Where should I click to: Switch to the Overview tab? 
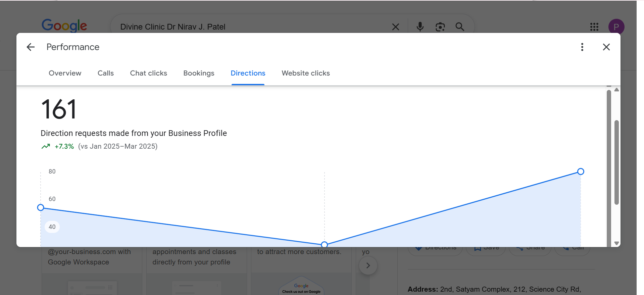[x=65, y=73]
